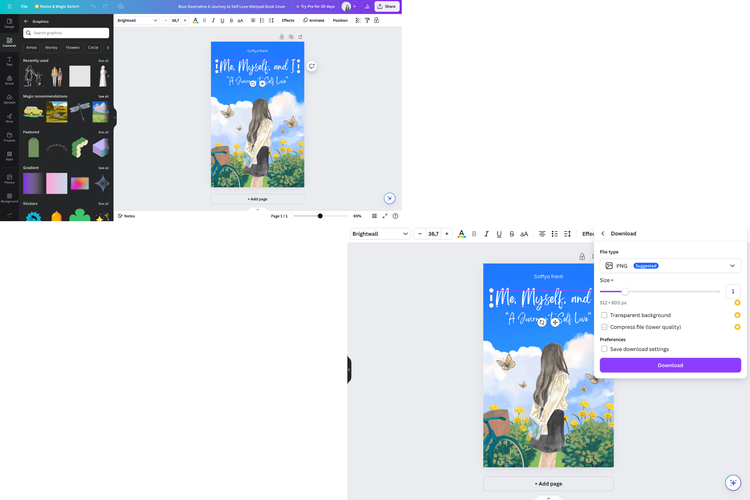Screen dimensions: 750x500
Task: Click the Text tool in sidebar
Action: 9,61
